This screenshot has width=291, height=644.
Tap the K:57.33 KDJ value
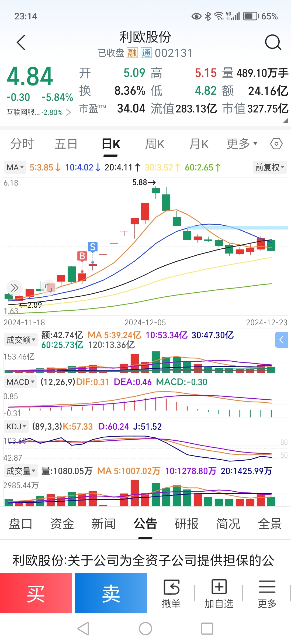click(x=78, y=427)
